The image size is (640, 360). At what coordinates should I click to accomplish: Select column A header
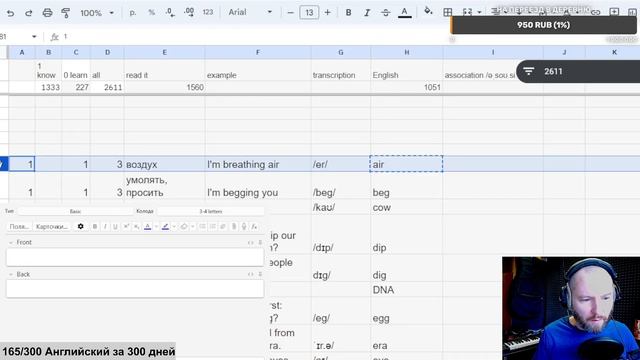(x=22, y=52)
